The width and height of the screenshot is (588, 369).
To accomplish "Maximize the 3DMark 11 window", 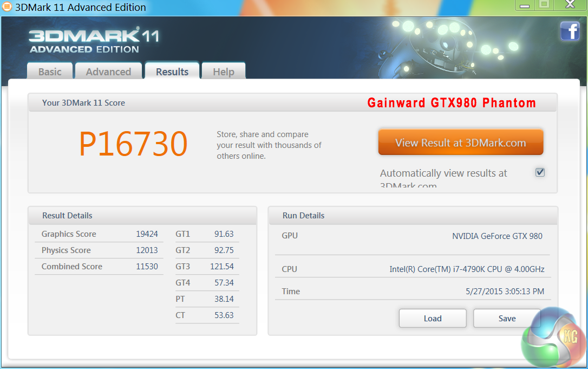I will [544, 5].
